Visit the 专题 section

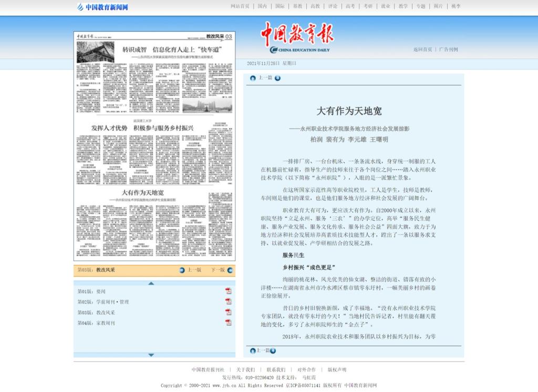tap(421, 6)
